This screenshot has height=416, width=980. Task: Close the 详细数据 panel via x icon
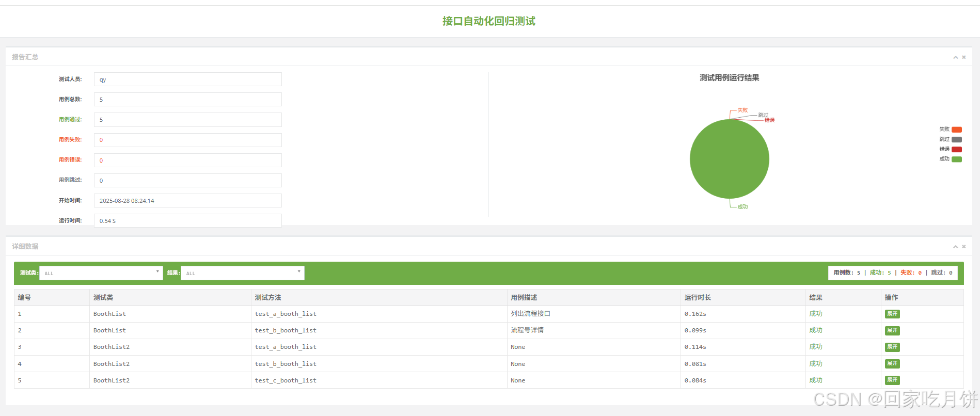963,247
